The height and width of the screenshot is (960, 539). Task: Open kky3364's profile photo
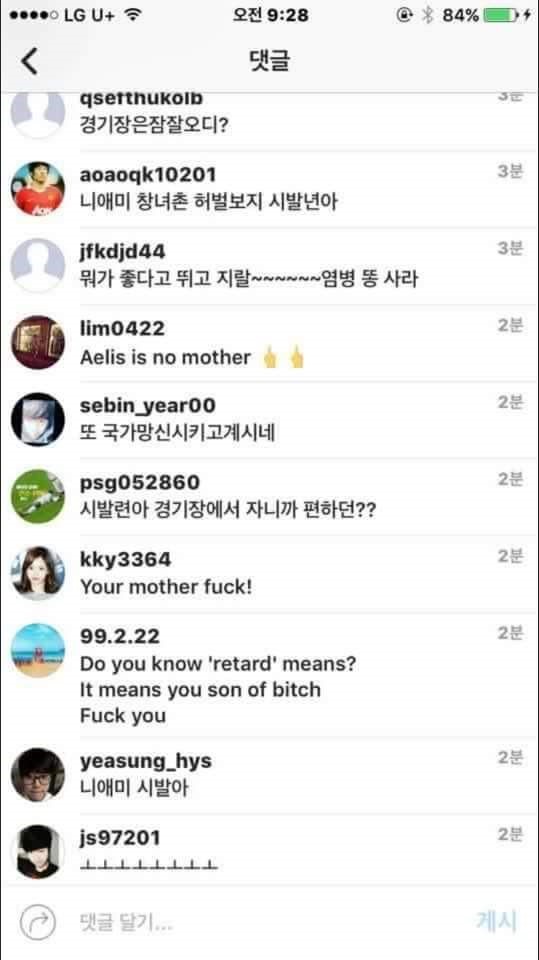click(x=38, y=573)
